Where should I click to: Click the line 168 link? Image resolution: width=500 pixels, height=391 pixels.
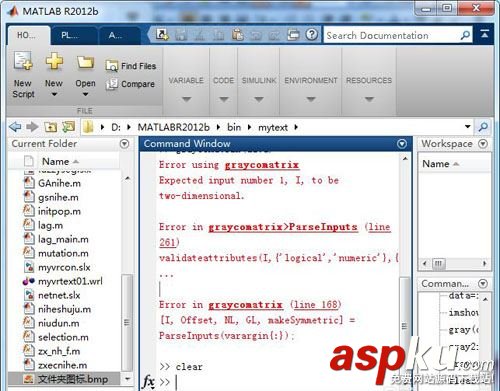[x=316, y=305]
